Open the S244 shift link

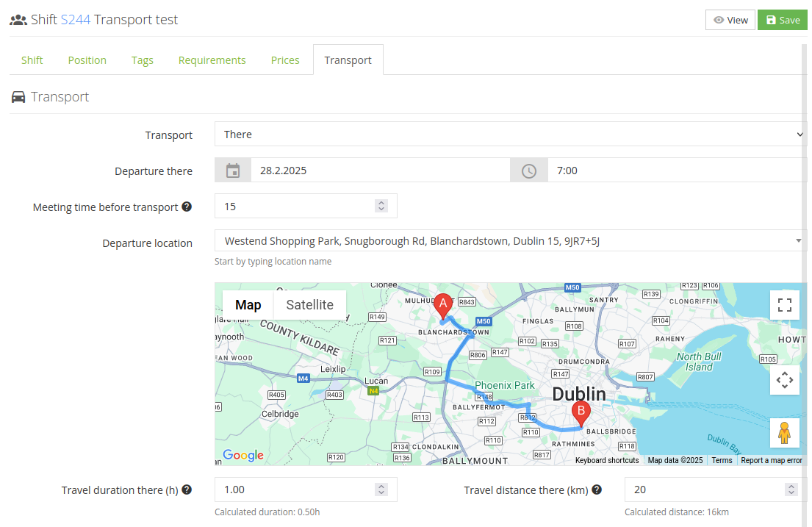[76, 20]
